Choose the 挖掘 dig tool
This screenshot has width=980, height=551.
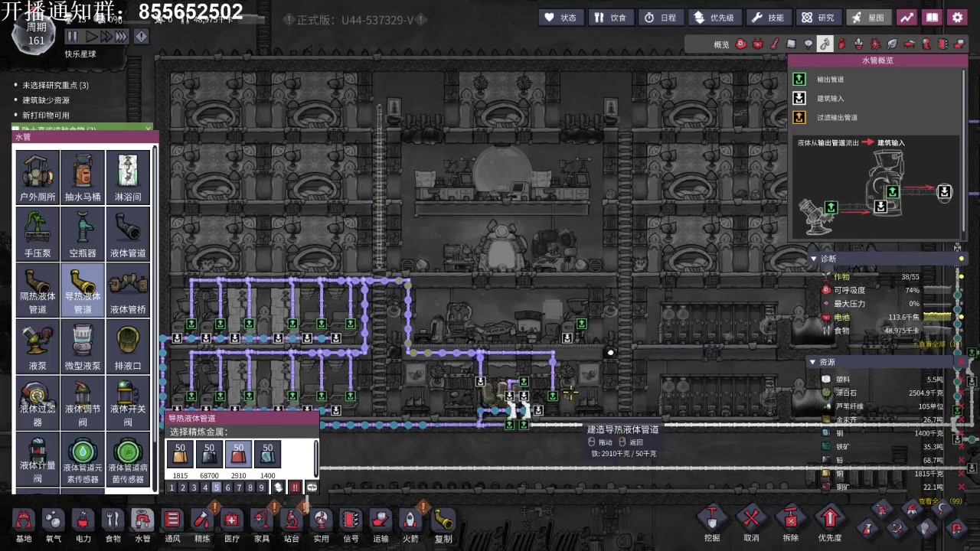[712, 523]
